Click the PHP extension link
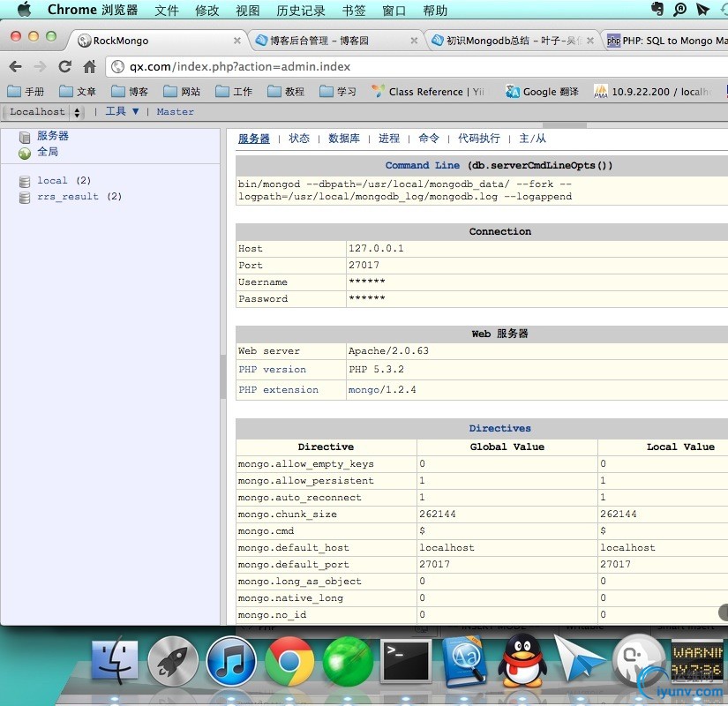The image size is (728, 706). 278,390
